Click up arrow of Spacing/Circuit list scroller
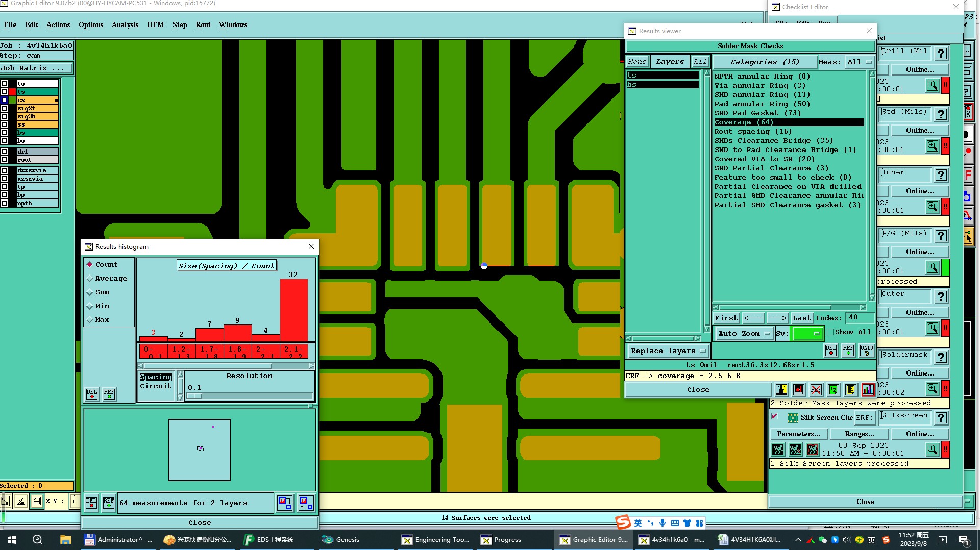This screenshot has width=980, height=550. pos(180,376)
